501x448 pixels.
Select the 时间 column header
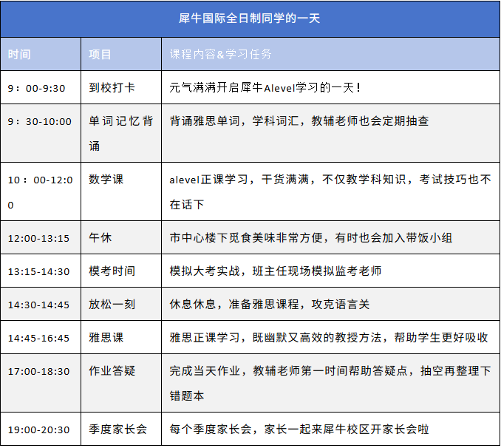tap(20, 54)
